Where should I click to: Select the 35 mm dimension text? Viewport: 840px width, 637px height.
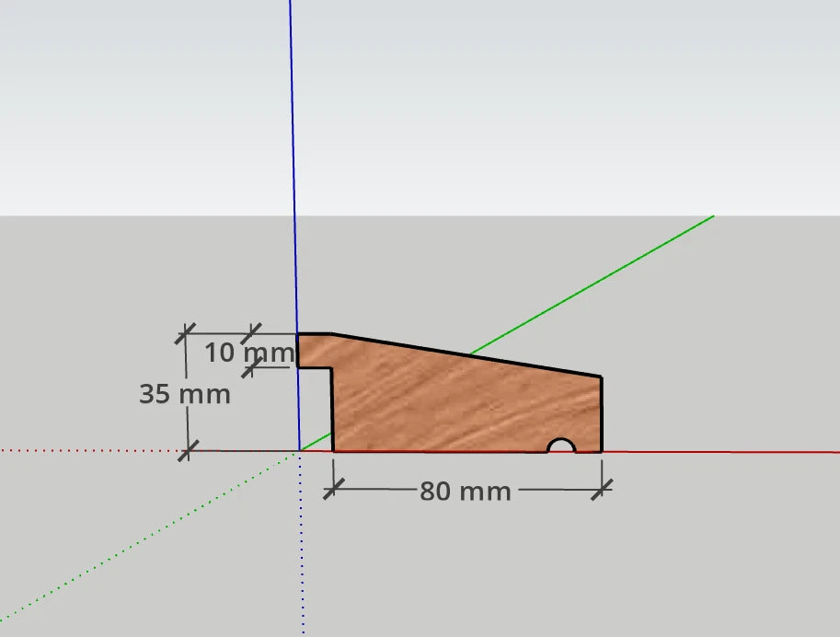coord(184,395)
